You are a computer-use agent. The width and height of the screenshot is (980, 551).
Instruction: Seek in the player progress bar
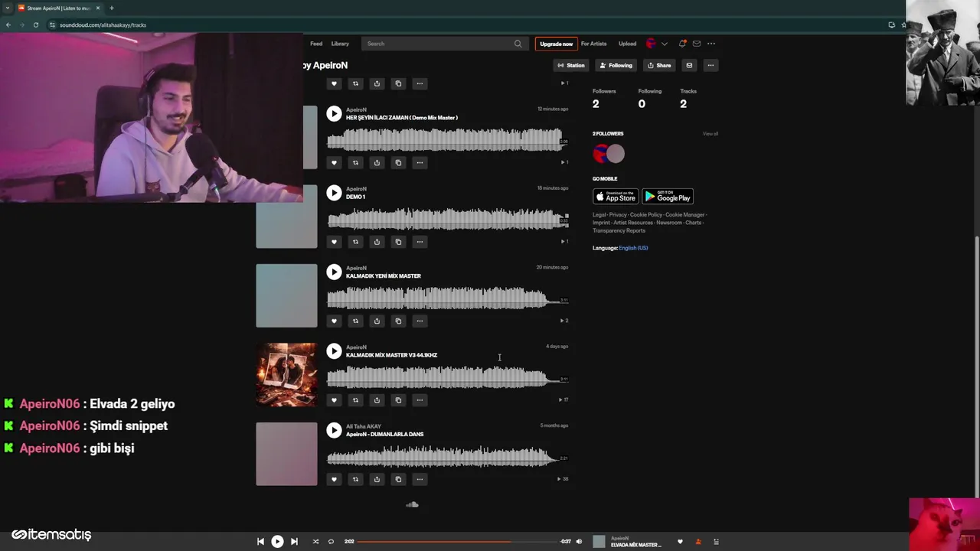click(457, 541)
